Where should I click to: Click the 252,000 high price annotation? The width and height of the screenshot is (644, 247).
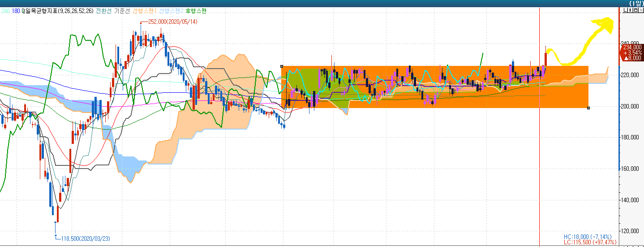point(172,22)
